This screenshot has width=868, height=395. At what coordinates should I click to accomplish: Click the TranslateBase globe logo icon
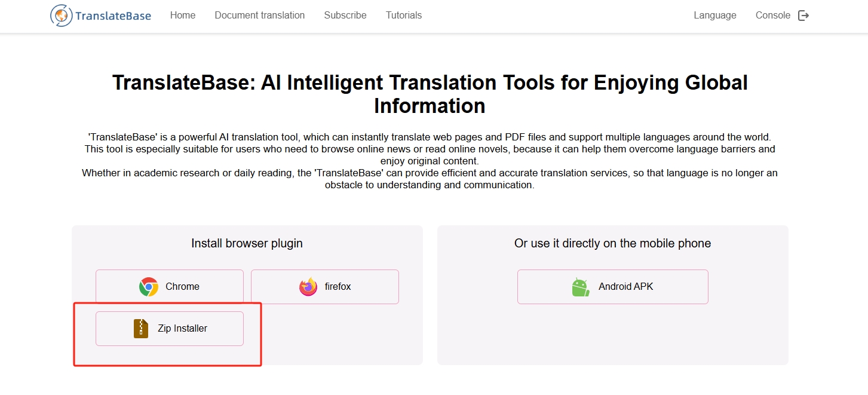(x=61, y=16)
